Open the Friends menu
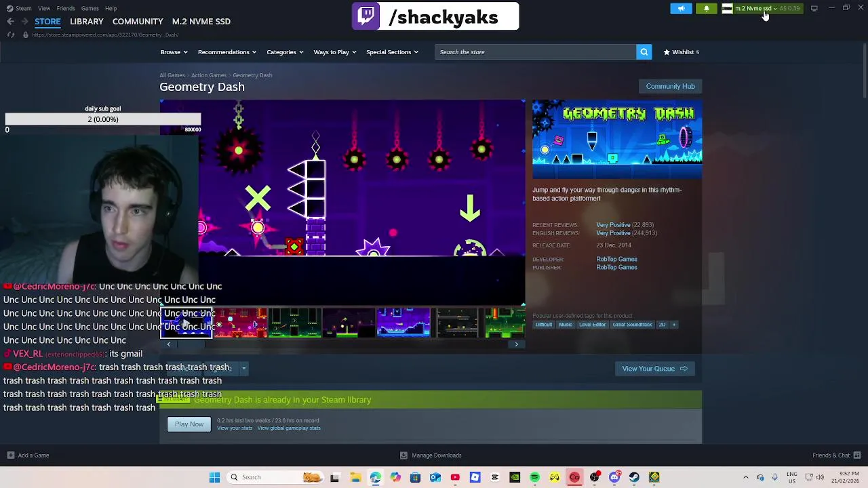This screenshot has width=868, height=488. 66,8
